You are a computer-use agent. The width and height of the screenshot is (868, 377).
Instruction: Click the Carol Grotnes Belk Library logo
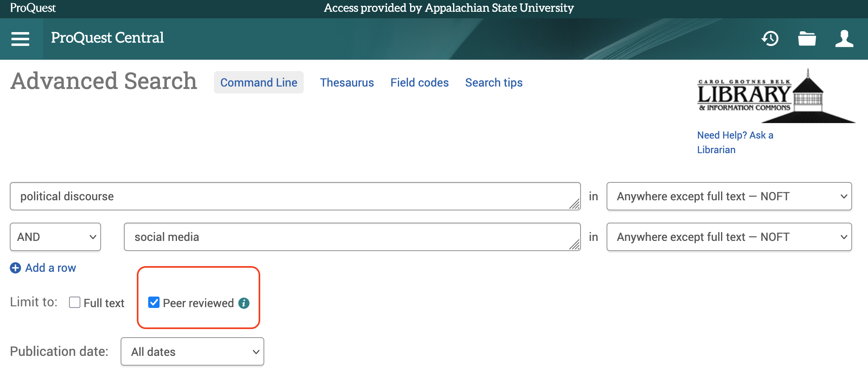click(775, 96)
